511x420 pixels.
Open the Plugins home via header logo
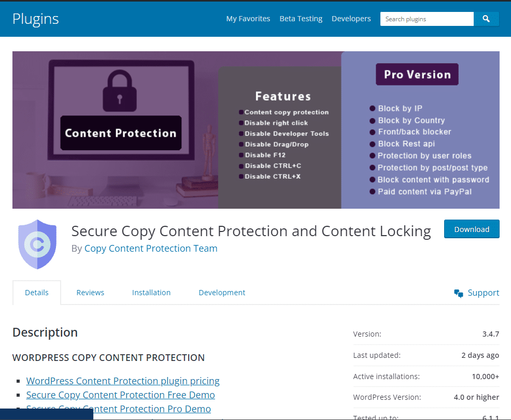pos(35,18)
